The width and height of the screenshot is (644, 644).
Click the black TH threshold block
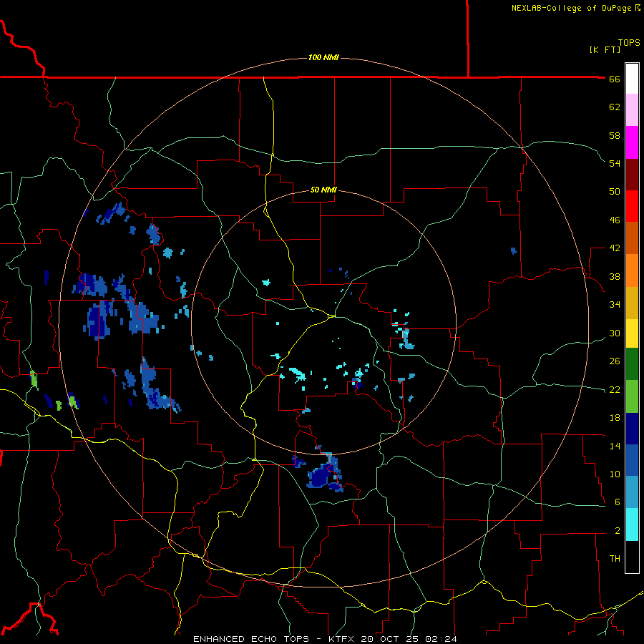[632, 557]
